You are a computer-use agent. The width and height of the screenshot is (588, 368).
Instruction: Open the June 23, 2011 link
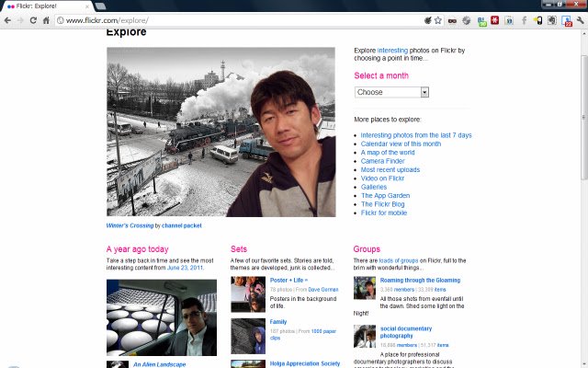pyautogui.click(x=185, y=268)
